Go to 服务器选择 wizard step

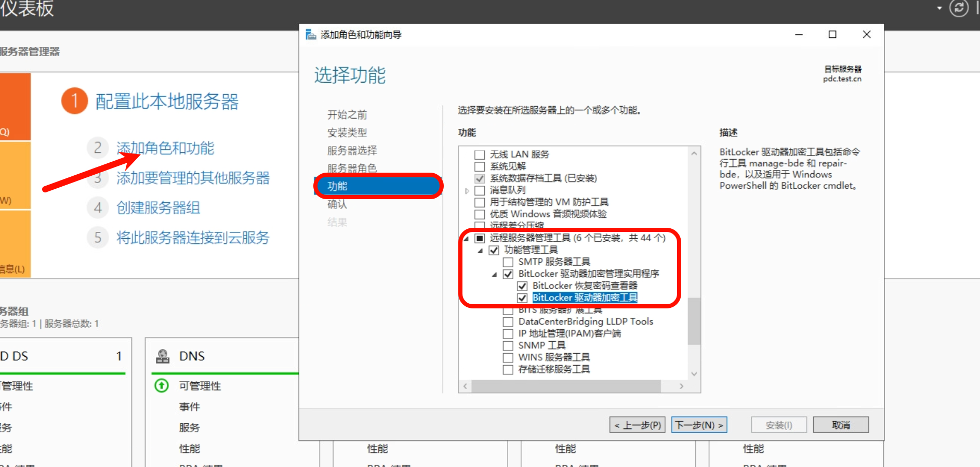point(352,151)
